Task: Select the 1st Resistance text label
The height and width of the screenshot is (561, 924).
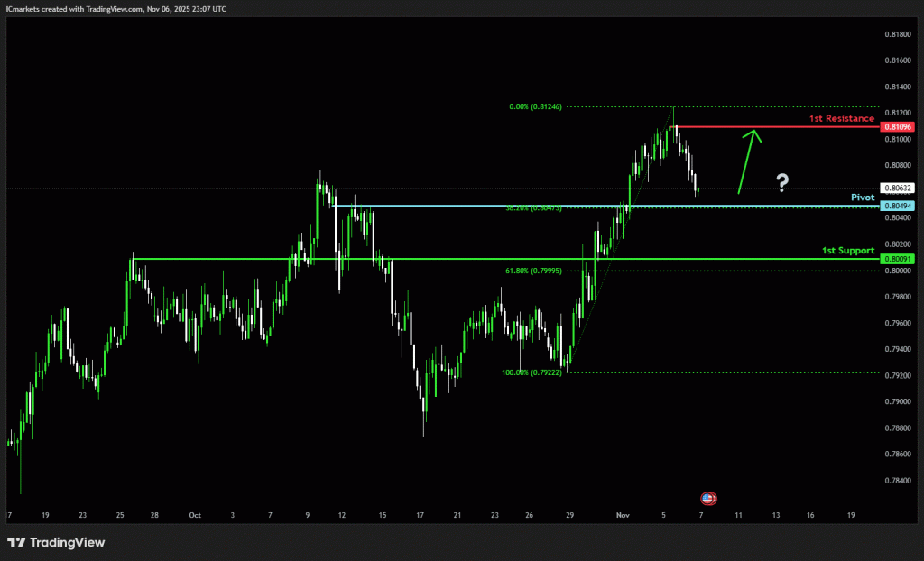Action: pos(841,118)
